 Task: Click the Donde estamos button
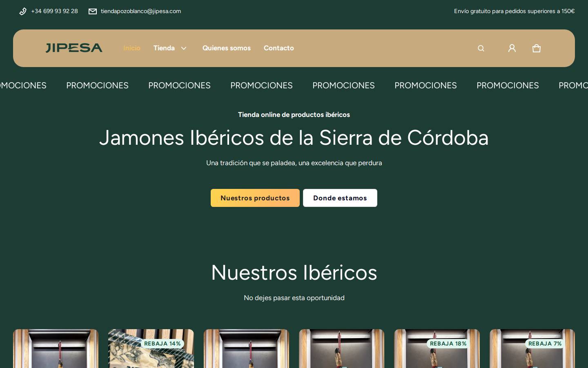coord(340,198)
